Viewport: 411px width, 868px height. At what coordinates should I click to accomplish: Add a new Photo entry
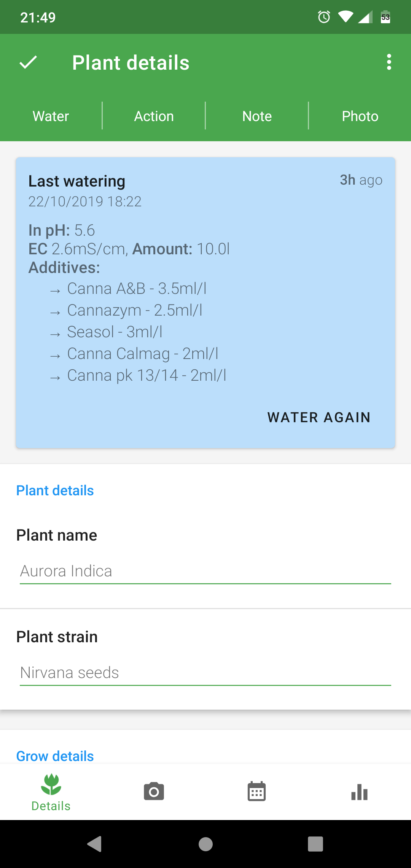[x=360, y=116]
